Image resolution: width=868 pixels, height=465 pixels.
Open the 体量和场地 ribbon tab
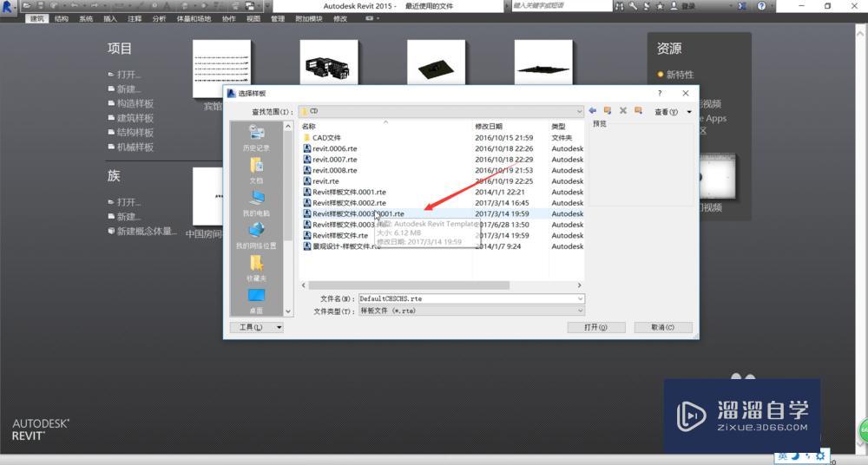194,18
